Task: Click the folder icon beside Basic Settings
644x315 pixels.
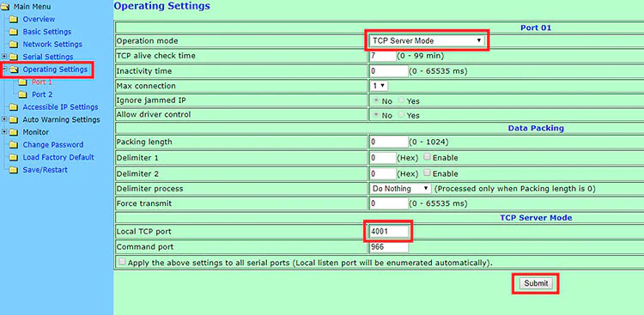Action: (14, 32)
